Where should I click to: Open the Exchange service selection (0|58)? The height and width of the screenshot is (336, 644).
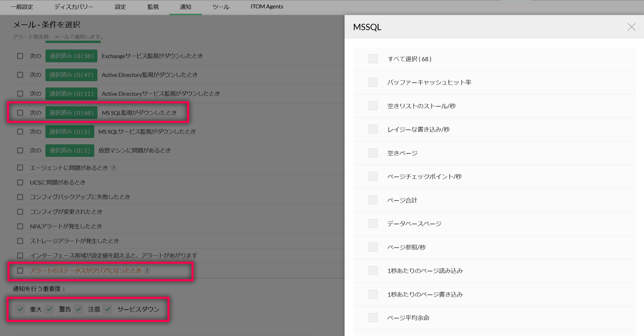click(71, 56)
